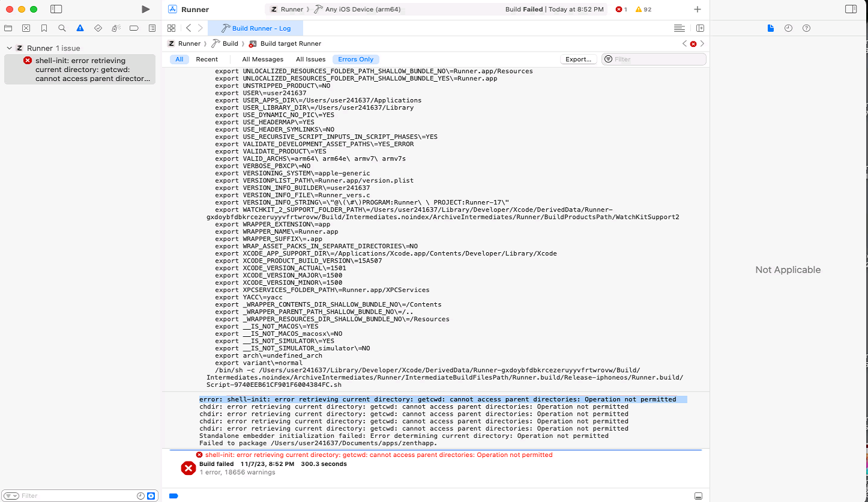Open the Debug navigator icon
The image size is (868, 502).
pos(116,28)
